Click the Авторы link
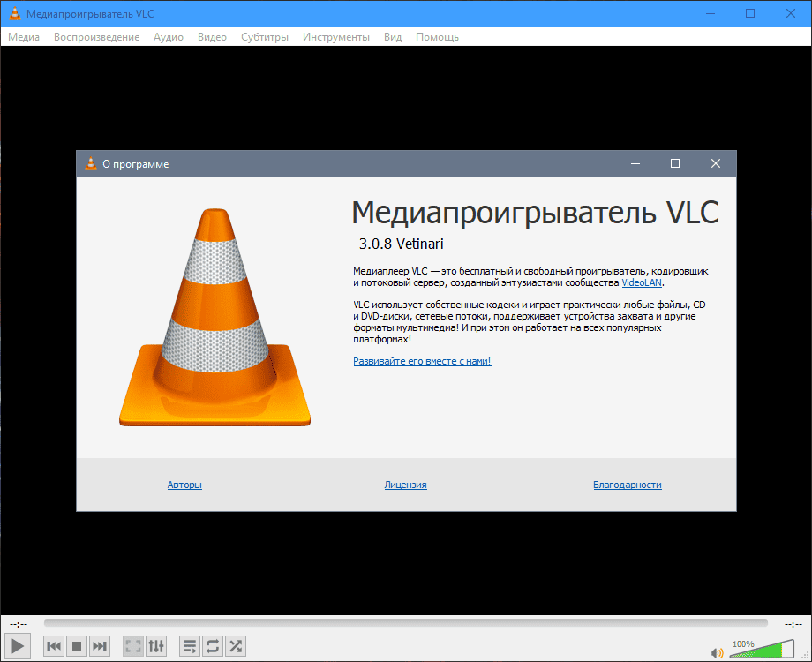 184,485
